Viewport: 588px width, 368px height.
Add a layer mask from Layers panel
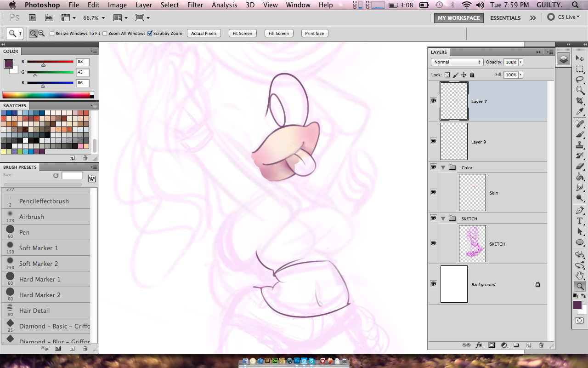pos(491,345)
